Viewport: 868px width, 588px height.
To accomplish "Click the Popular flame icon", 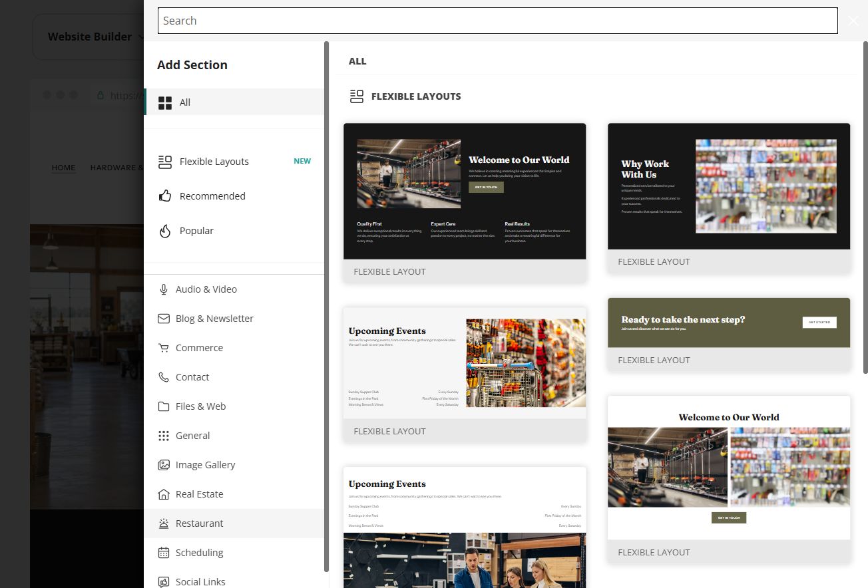I will (164, 231).
